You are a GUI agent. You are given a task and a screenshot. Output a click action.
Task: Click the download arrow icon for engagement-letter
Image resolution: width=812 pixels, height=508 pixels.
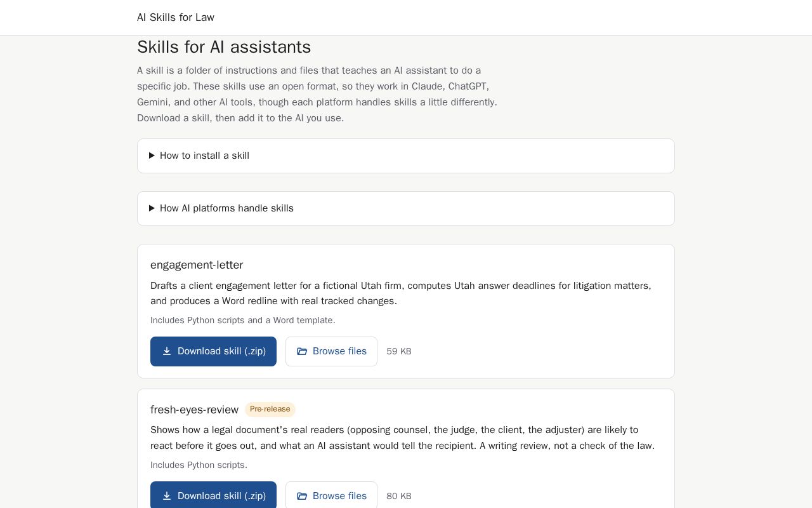[x=167, y=351]
